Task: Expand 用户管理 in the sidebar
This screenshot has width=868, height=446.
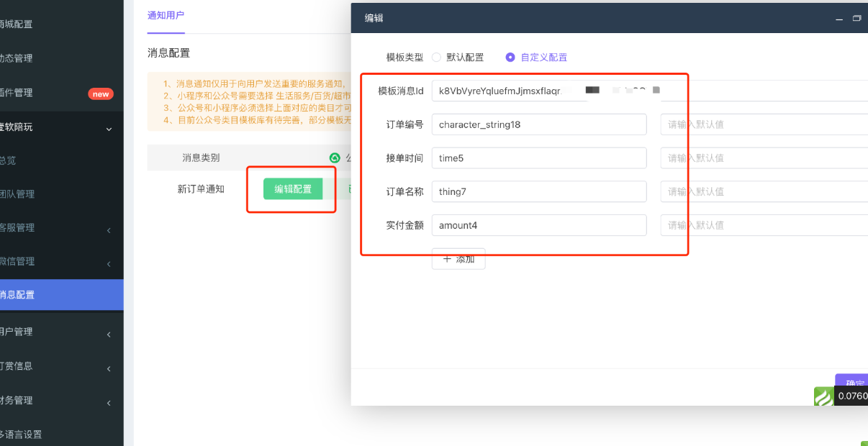Action: tap(61, 332)
